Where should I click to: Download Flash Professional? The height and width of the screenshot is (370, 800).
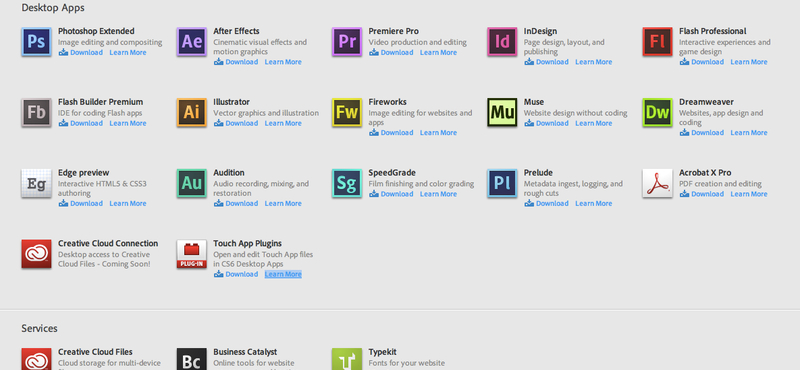(702, 62)
